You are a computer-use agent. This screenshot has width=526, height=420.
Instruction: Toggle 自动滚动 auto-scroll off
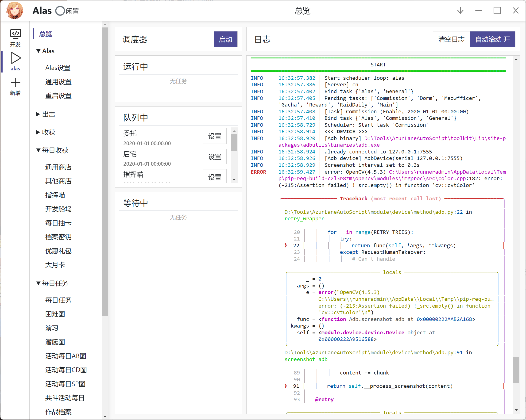click(493, 39)
